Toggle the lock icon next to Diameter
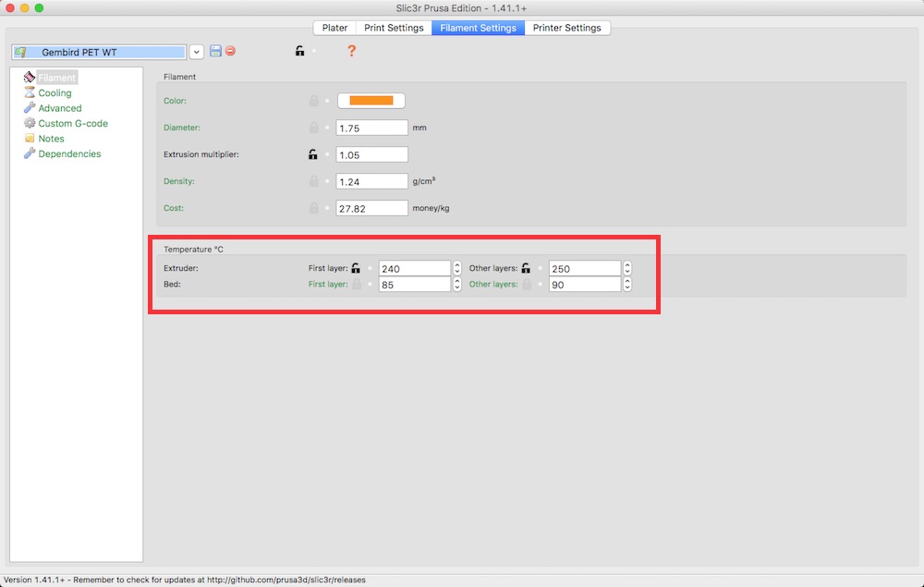Viewport: 924px width, 587px height. 314,128
